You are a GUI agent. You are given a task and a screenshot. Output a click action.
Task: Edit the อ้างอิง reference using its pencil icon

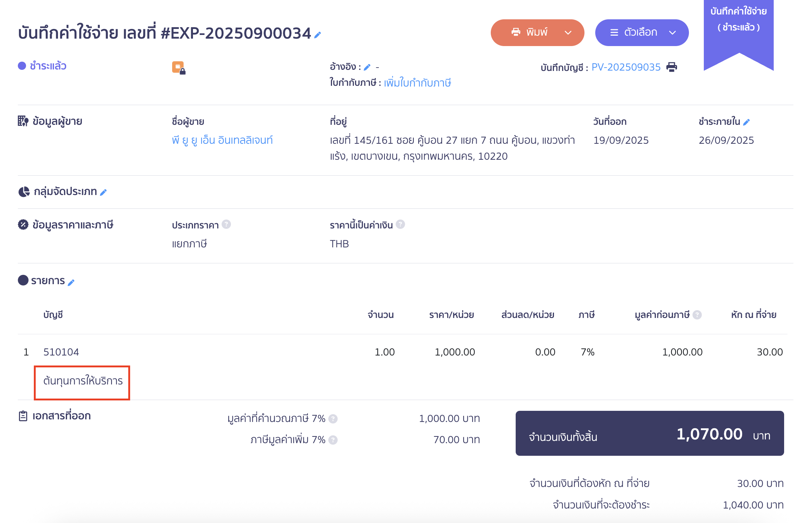click(x=367, y=67)
